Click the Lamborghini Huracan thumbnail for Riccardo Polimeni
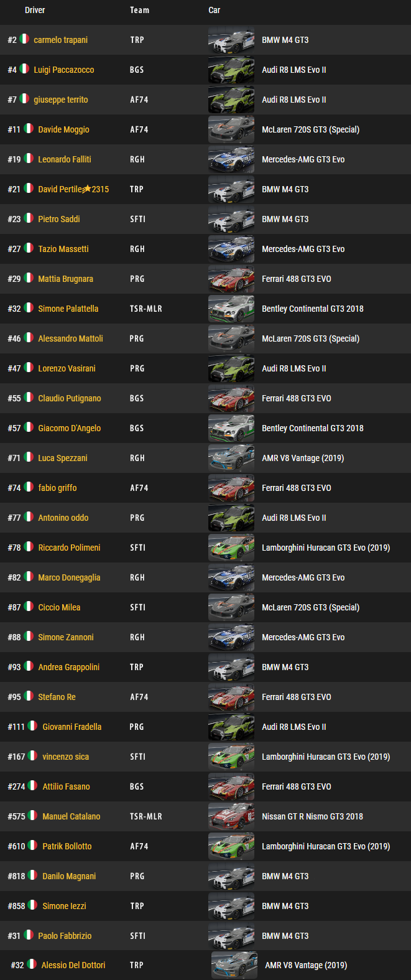Screen dimensions: 411x980 point(231,548)
